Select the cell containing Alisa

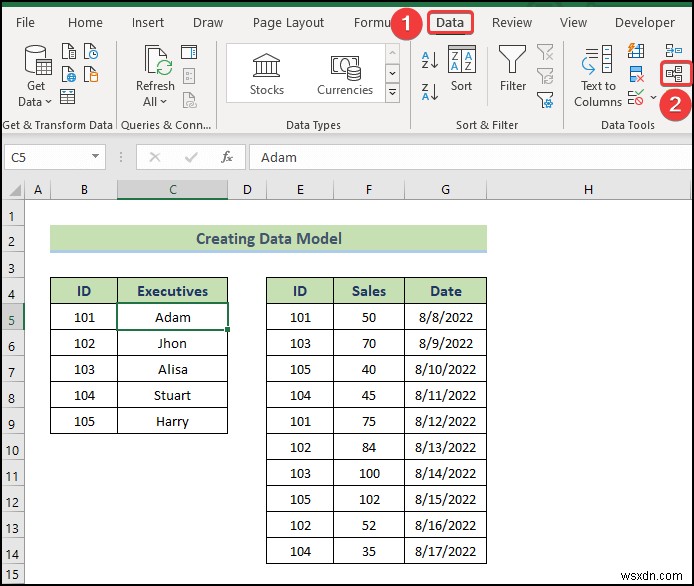tap(173, 369)
